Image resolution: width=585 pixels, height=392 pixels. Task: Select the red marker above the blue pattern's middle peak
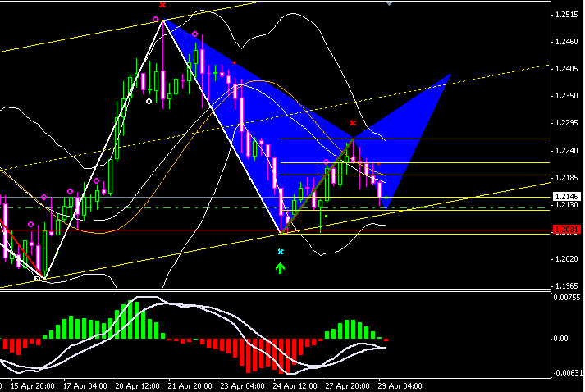click(353, 123)
